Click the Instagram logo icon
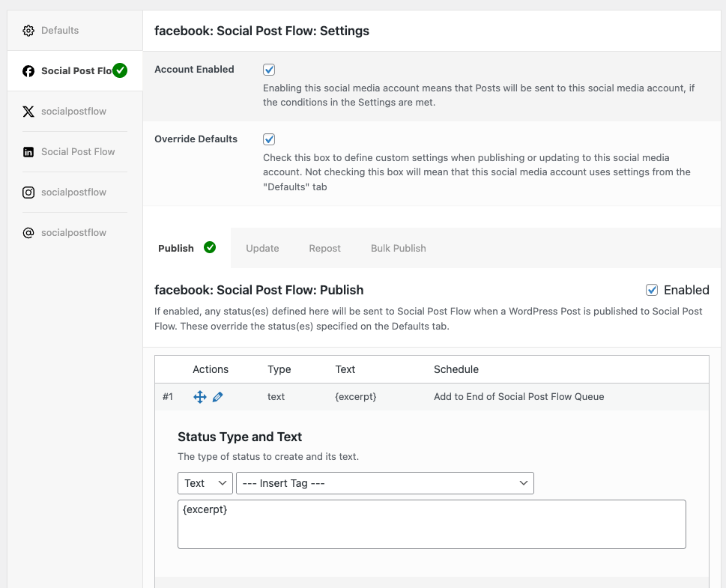The height and width of the screenshot is (588, 726). coord(28,193)
